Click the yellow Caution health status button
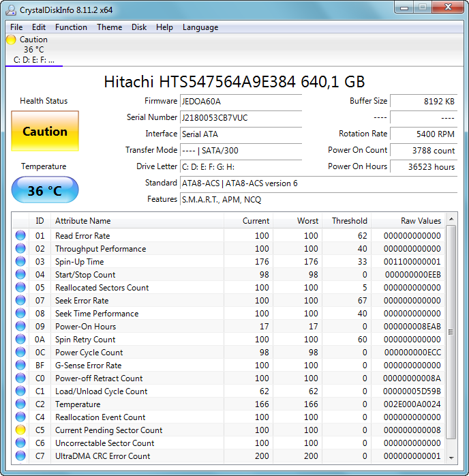469x476 pixels. tap(45, 131)
